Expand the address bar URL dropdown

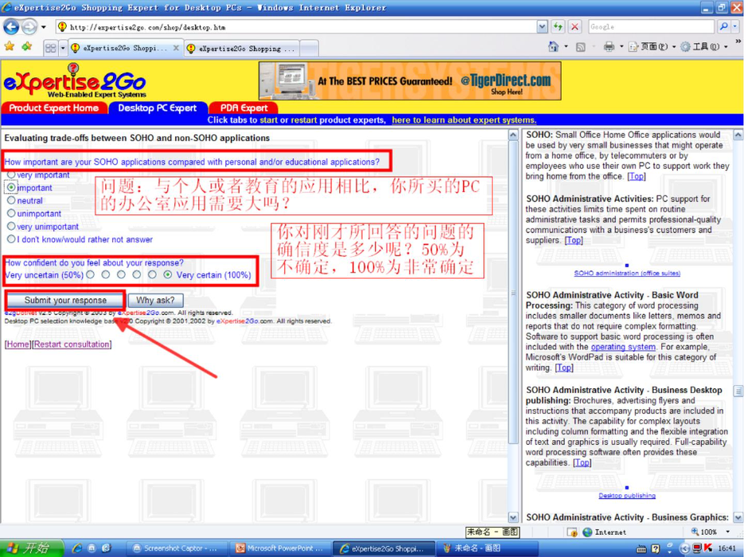(542, 26)
